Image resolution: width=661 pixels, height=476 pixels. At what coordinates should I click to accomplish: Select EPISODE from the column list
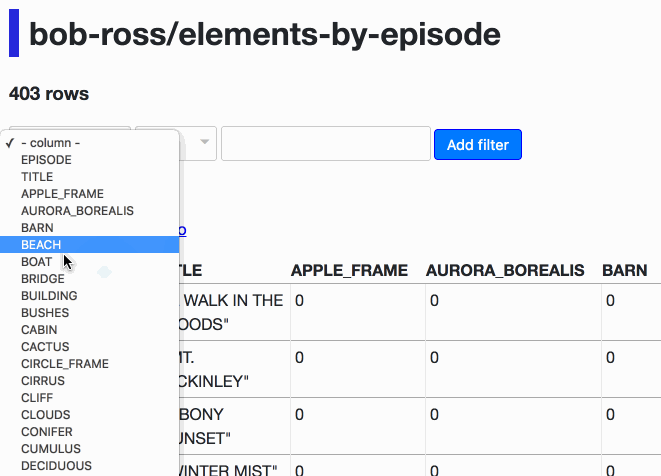(x=89, y=160)
